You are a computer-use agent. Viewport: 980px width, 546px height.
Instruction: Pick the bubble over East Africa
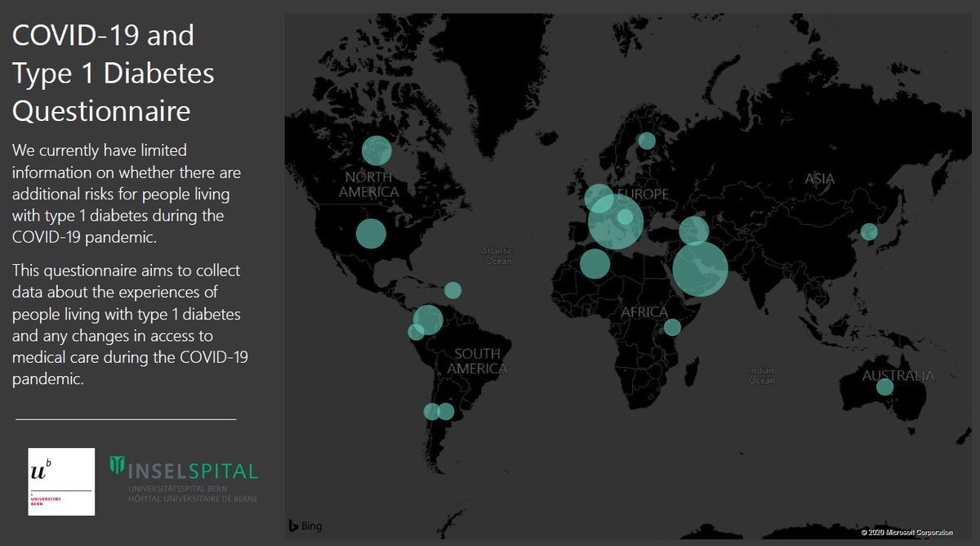click(672, 327)
